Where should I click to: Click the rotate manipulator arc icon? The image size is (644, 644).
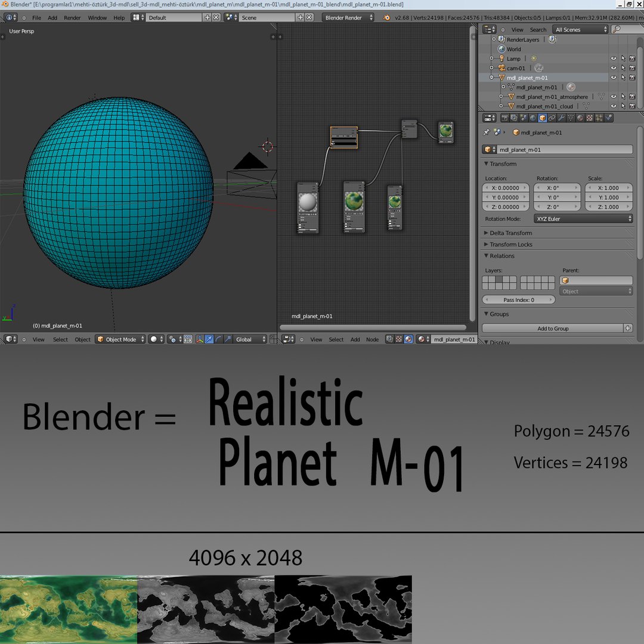pyautogui.click(x=218, y=339)
